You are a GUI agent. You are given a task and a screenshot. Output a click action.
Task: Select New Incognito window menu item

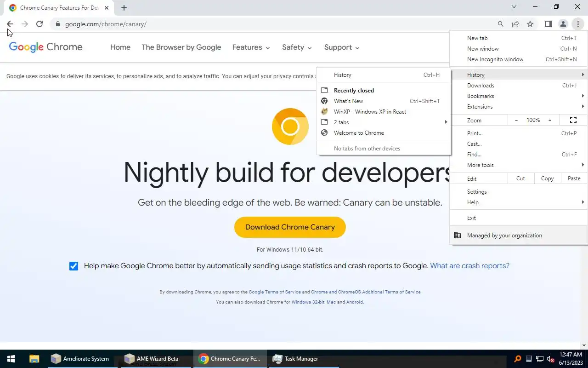point(519,59)
